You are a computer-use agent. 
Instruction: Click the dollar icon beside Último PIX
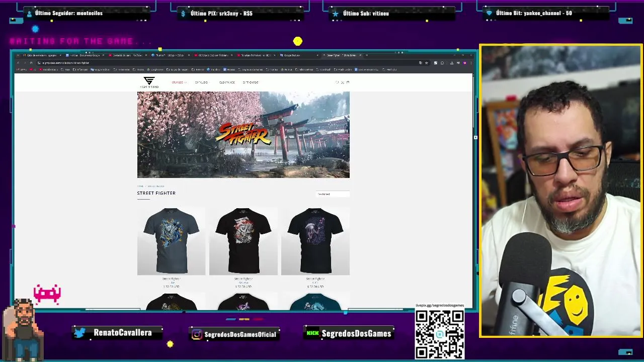pyautogui.click(x=184, y=14)
